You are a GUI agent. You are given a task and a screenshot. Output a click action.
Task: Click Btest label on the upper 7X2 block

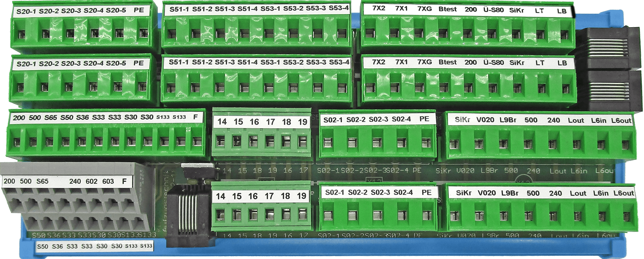click(x=447, y=9)
